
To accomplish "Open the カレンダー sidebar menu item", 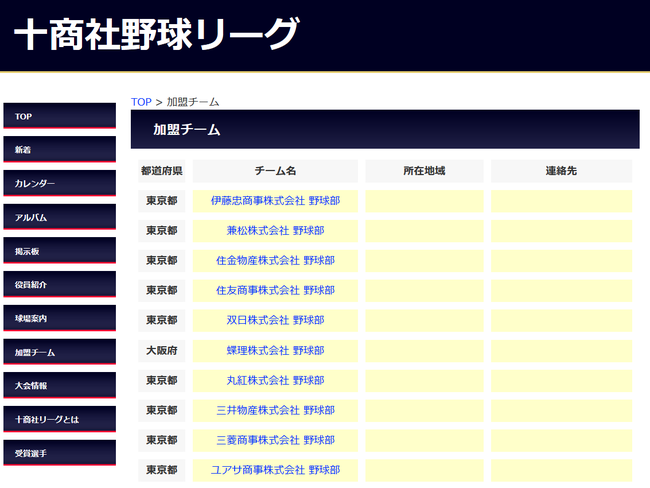I will [60, 183].
